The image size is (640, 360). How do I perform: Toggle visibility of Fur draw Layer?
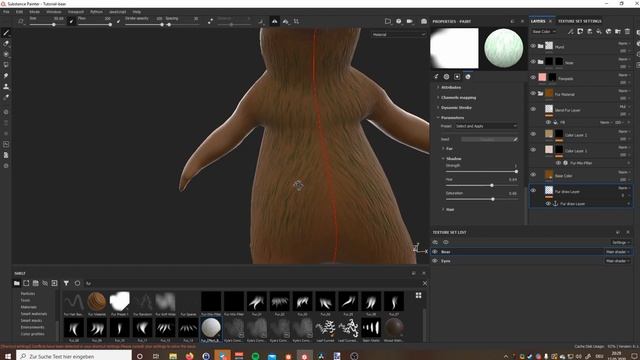point(533,190)
